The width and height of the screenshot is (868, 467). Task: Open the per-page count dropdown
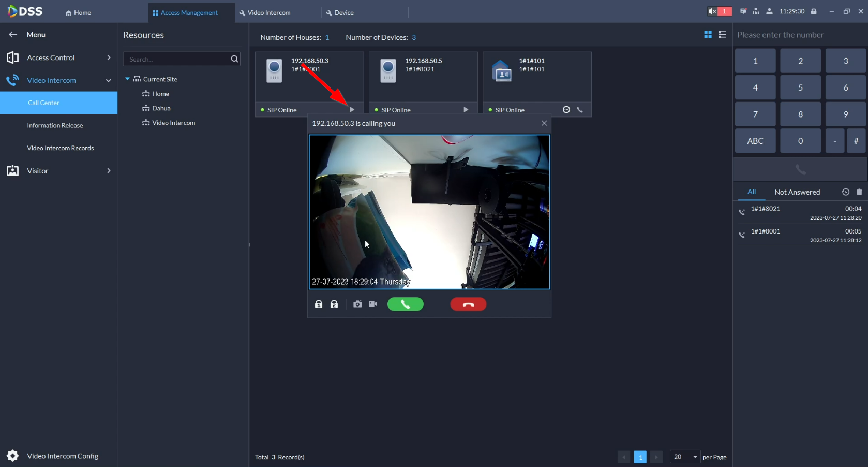(x=685, y=457)
